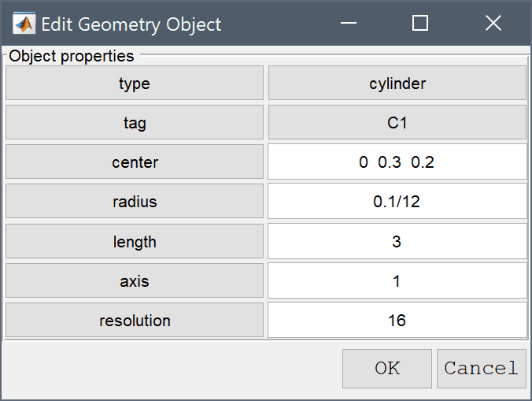Viewport: 532px width, 401px height.
Task: Close the Edit Geometry Object dialog
Action: [493, 24]
